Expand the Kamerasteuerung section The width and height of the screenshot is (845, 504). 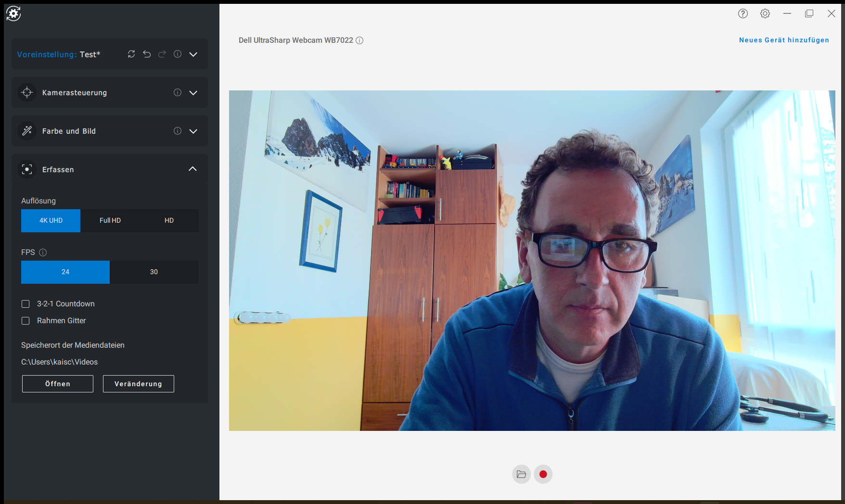click(x=193, y=93)
